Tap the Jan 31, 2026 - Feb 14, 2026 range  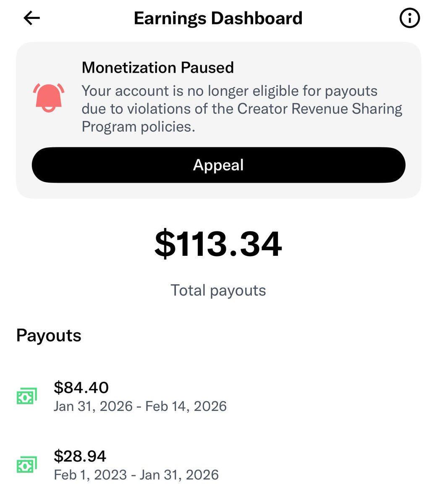(140, 406)
